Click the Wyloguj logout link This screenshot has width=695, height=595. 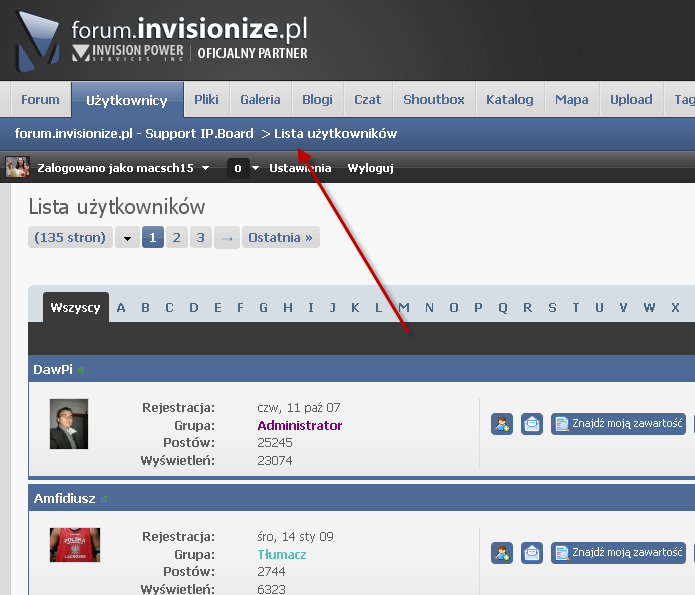[370, 168]
